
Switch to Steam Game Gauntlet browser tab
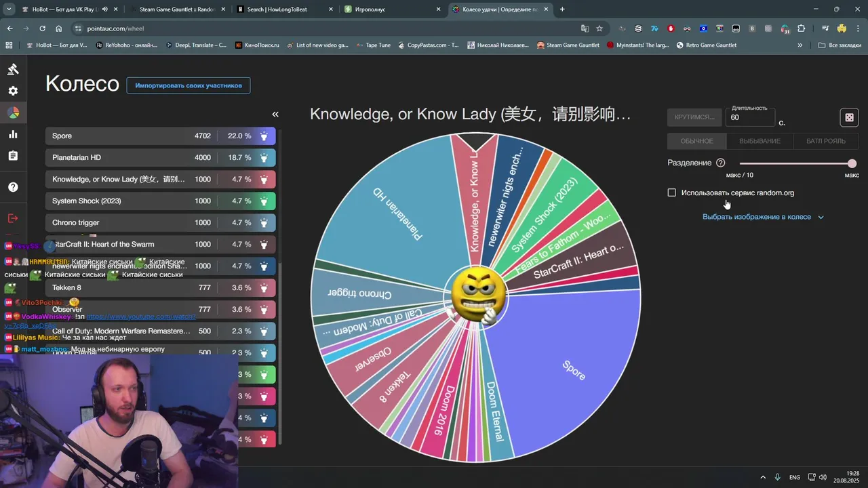(176, 9)
